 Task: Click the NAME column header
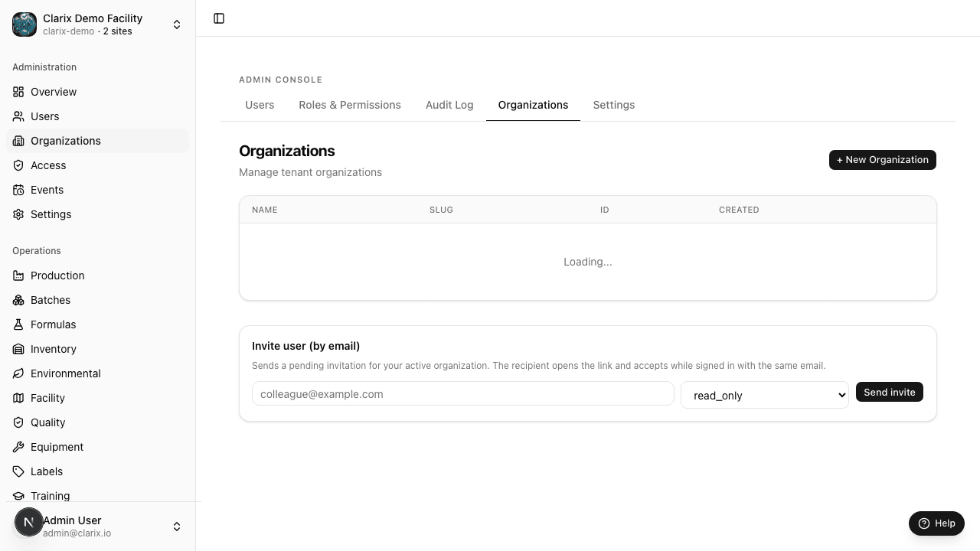265,210
